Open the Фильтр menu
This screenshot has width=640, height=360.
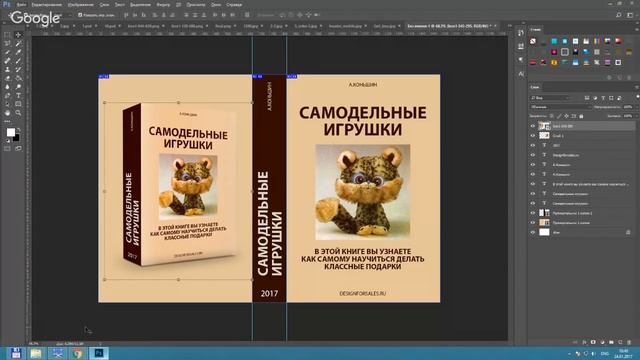(163, 5)
